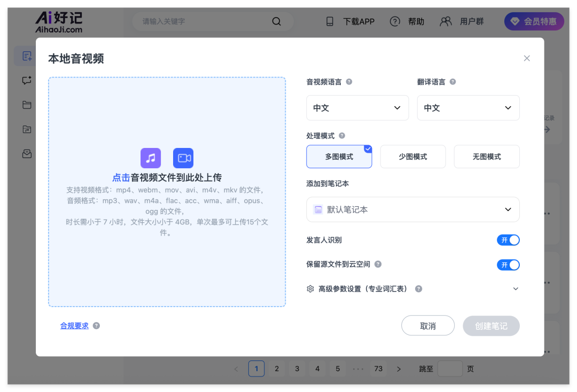Open the shared folder sidebar icon

(27, 129)
